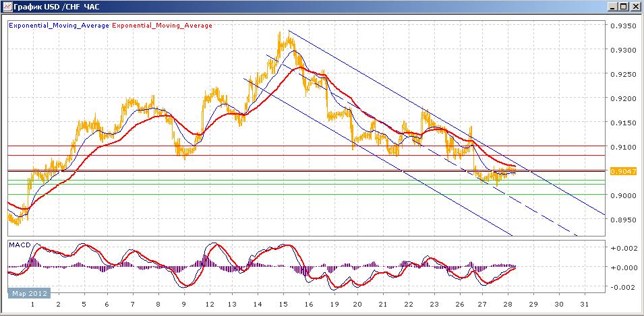Close the USD/CHF chart window

[635, 7]
